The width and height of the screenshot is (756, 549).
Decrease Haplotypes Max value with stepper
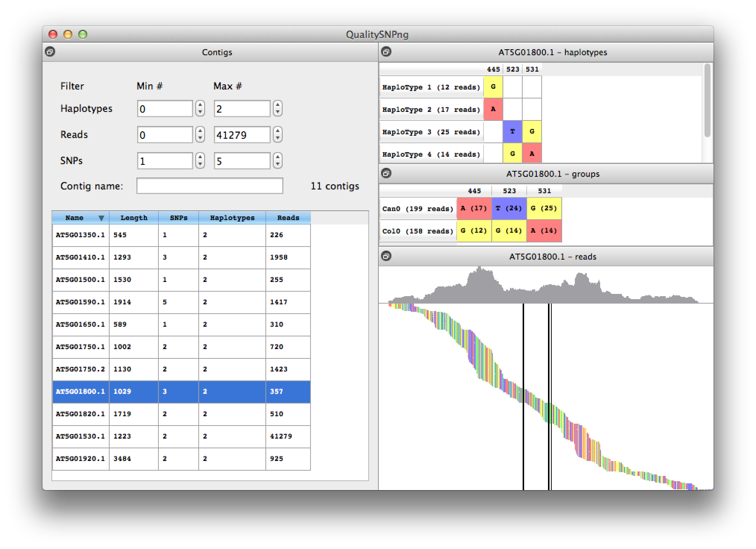(x=277, y=113)
